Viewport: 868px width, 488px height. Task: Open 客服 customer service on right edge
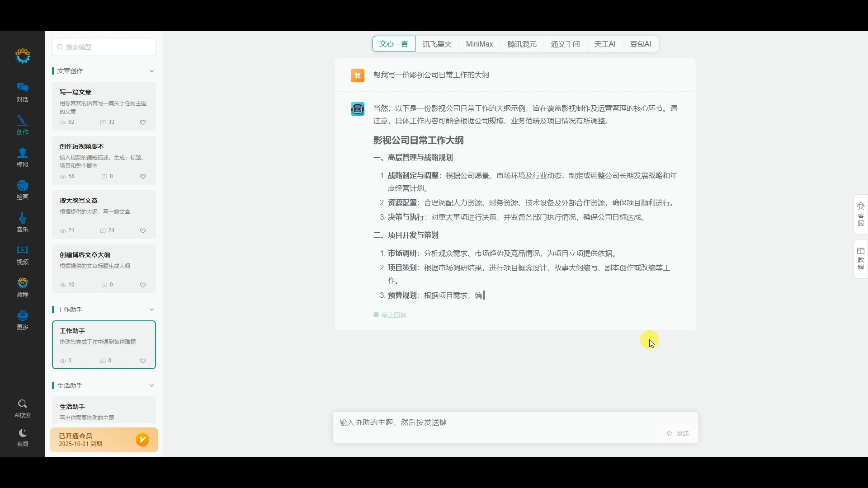coord(861,215)
